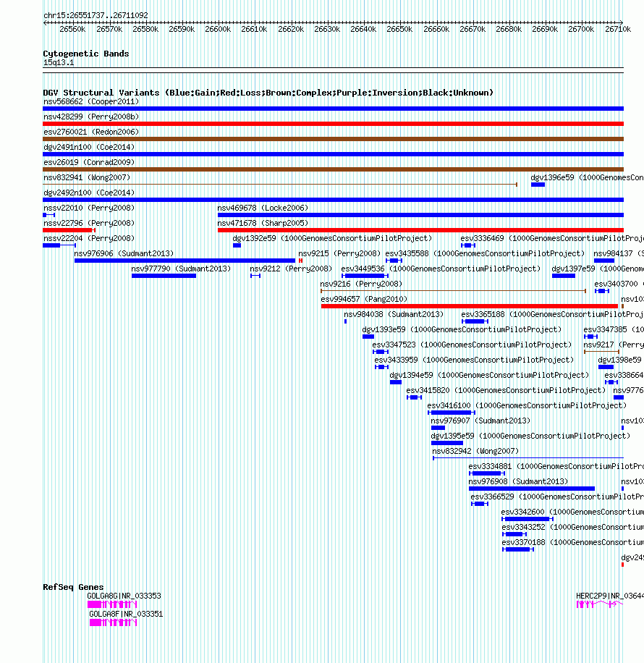The image size is (644, 663).
Task: Open the nsv984038 (Sudmant2013) label
Action: [x=394, y=315]
